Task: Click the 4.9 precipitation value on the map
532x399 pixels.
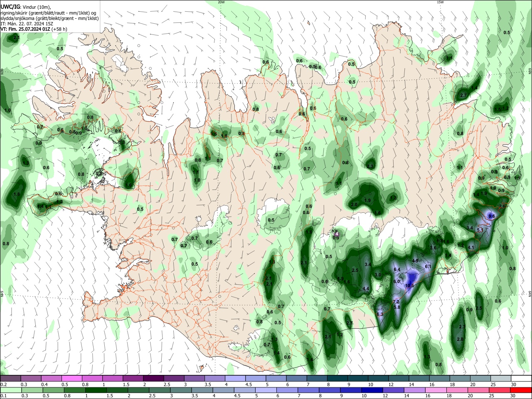Action: point(415,261)
